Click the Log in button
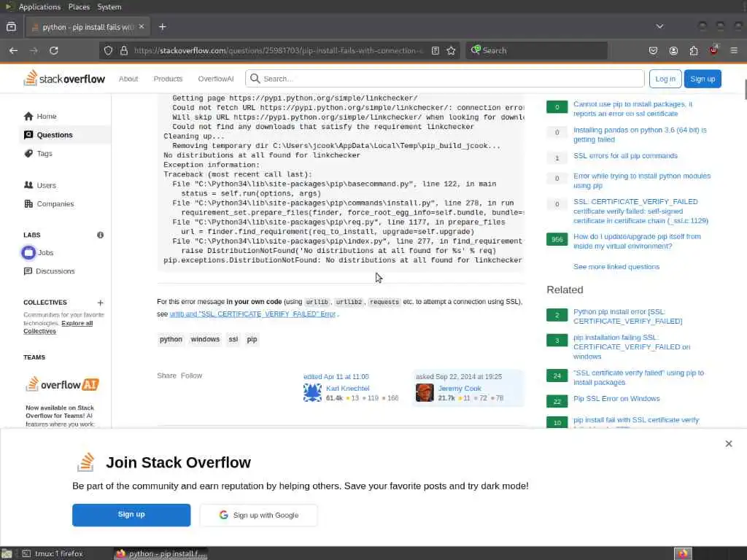The height and width of the screenshot is (560, 747). (x=665, y=79)
